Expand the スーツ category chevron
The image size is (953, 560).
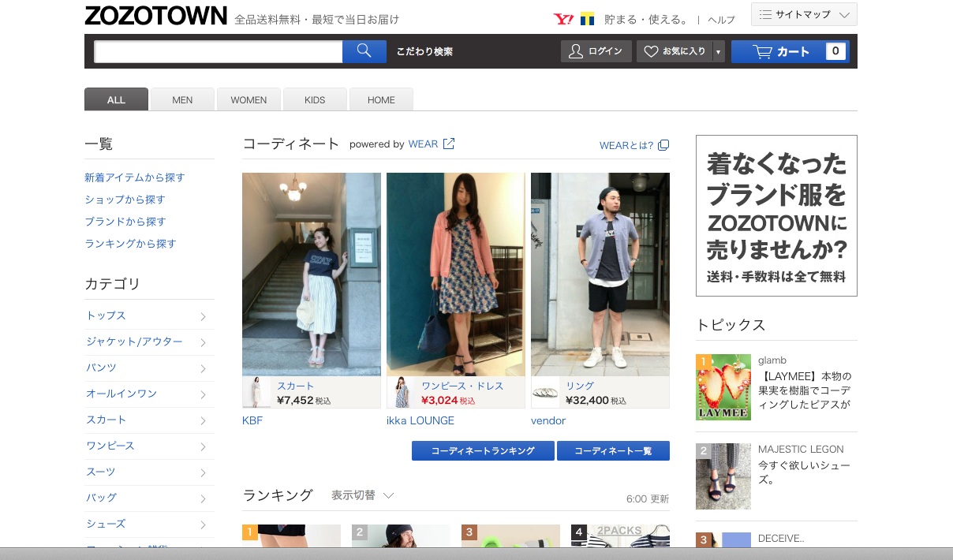[203, 472]
